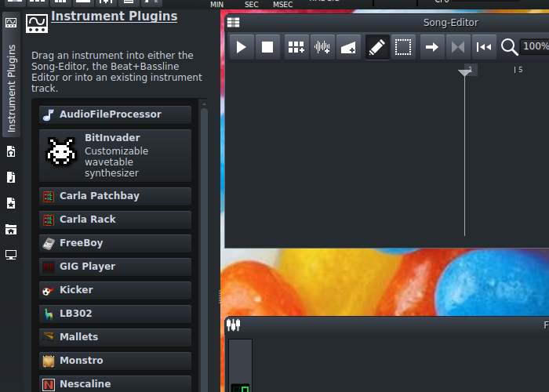Select the Carla Patchbay instrument
The width and height of the screenshot is (549, 392).
click(115, 196)
